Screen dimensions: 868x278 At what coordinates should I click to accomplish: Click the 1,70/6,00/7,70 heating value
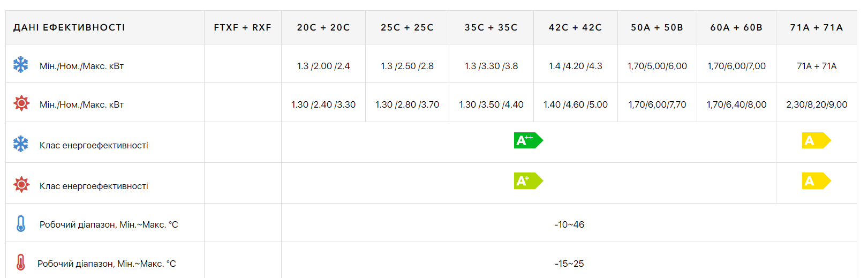[657, 104]
